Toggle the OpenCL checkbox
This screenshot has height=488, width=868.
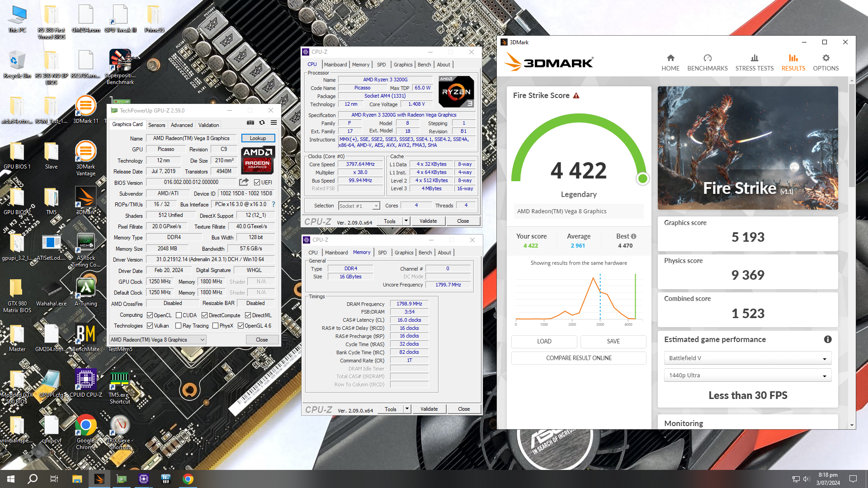[150, 315]
